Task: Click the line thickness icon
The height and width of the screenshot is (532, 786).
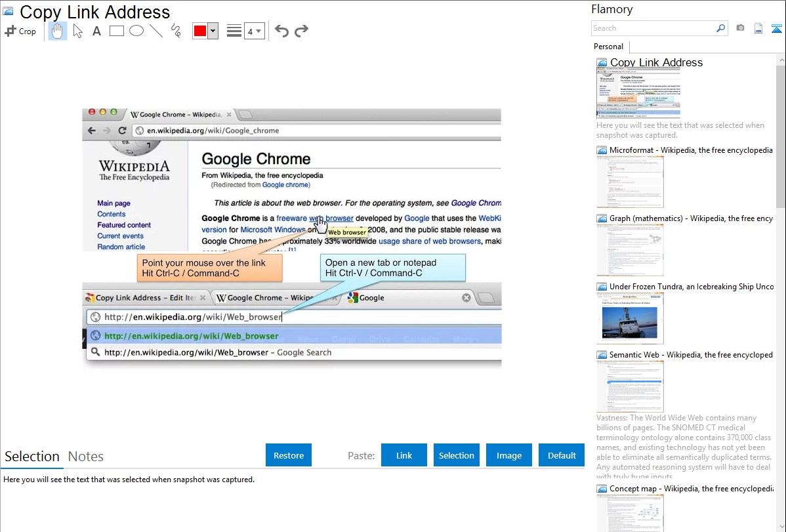Action: (x=234, y=31)
